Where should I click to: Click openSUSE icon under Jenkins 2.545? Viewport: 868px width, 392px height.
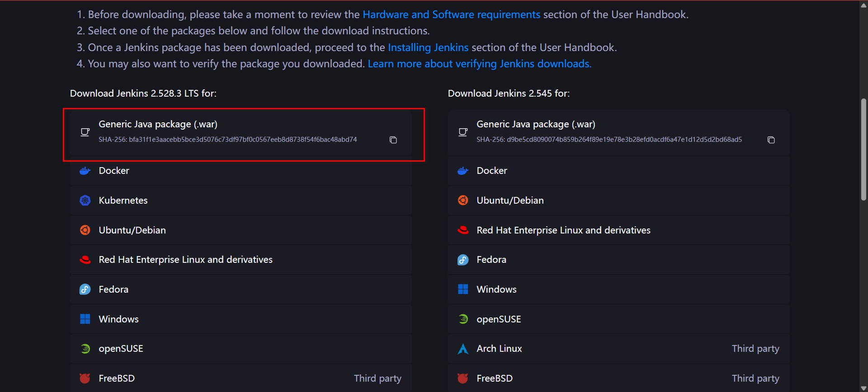pyautogui.click(x=463, y=319)
